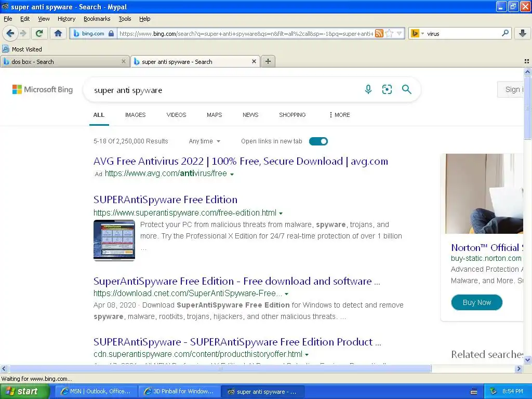Click the Sign in button

tap(511, 89)
